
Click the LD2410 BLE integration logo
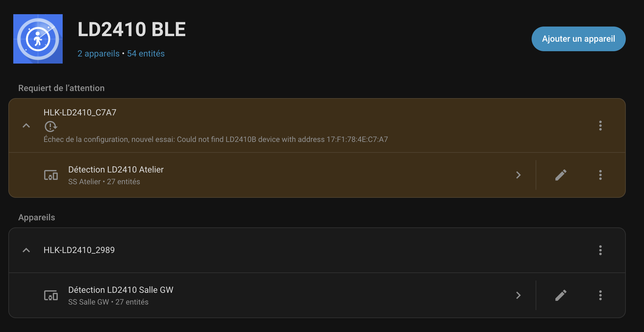(x=38, y=39)
